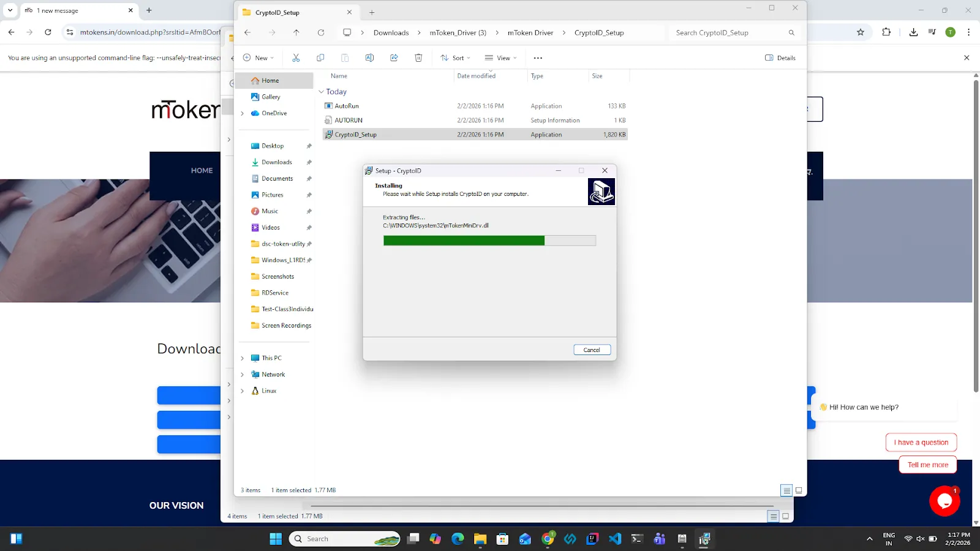
Task: Expand the This PC tree node
Action: click(x=243, y=358)
